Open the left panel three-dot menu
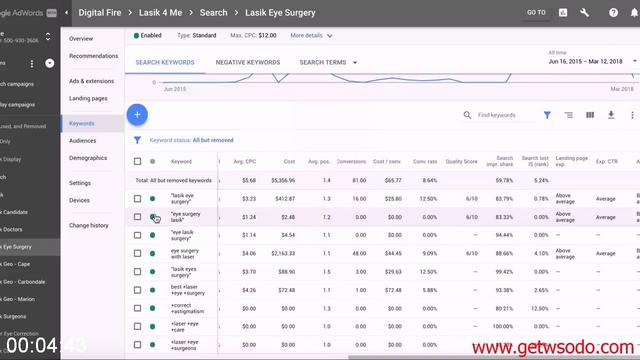640x360 pixels. click(32, 64)
